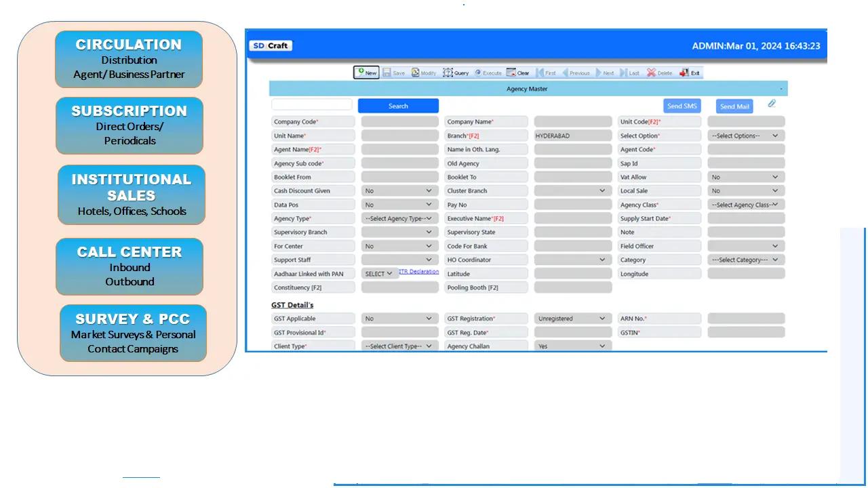Image resolution: width=868 pixels, height=488 pixels.
Task: Click the Delete toolbar icon
Action: point(659,73)
